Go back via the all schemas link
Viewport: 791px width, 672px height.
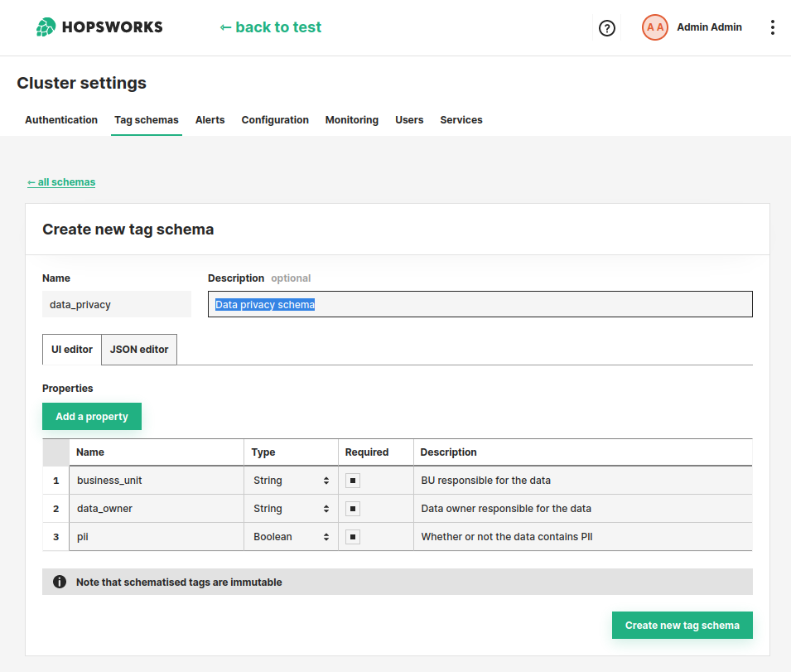point(61,181)
